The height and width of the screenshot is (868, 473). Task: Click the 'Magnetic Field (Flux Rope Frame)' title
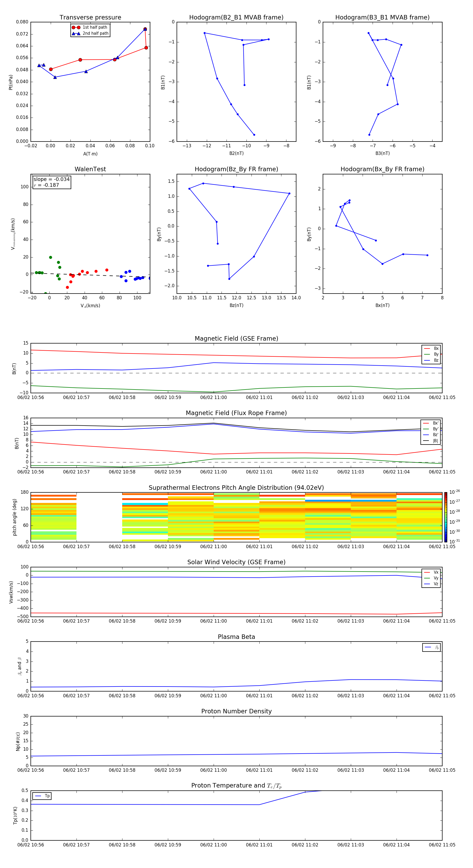(x=236, y=413)
